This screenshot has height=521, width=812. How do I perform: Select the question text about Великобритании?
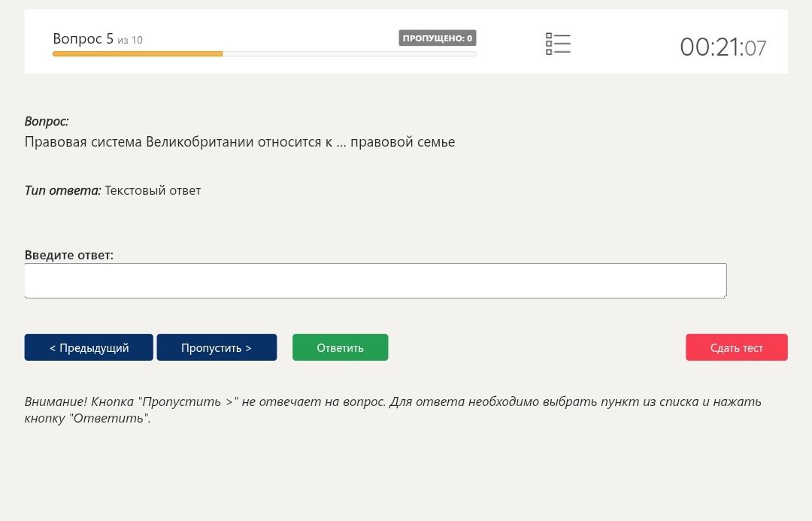[x=240, y=142]
